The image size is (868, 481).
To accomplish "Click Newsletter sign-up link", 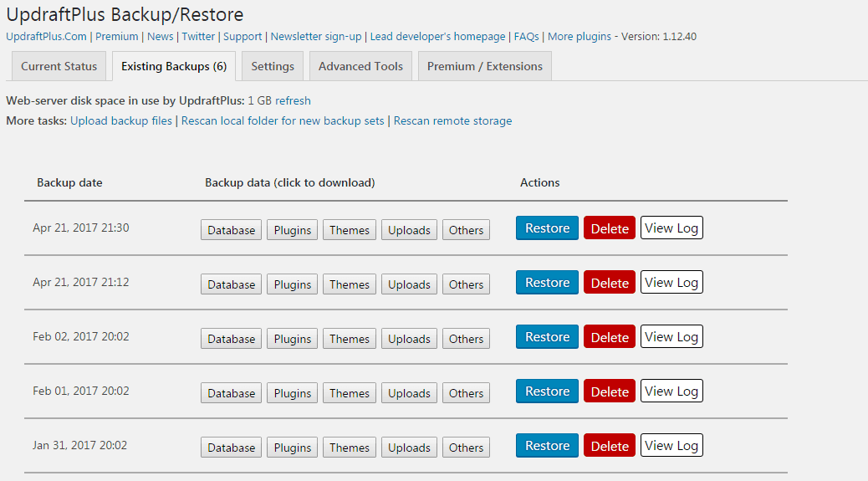I will point(316,37).
